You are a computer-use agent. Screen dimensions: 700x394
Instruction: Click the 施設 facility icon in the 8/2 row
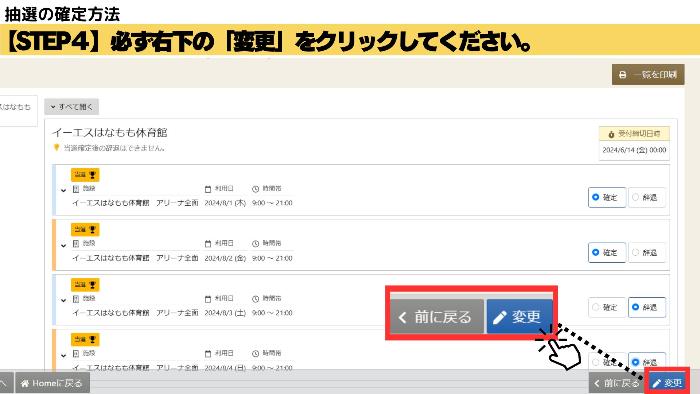click(x=76, y=244)
